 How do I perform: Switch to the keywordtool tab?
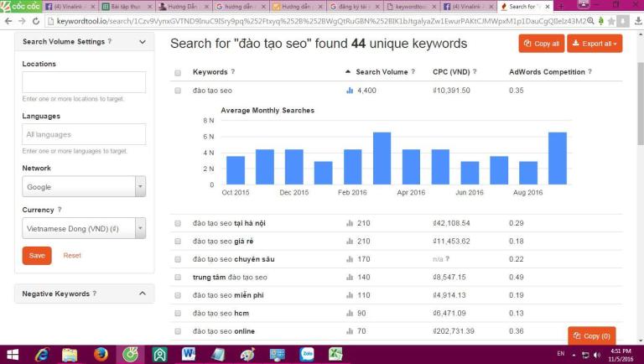(x=412, y=6)
